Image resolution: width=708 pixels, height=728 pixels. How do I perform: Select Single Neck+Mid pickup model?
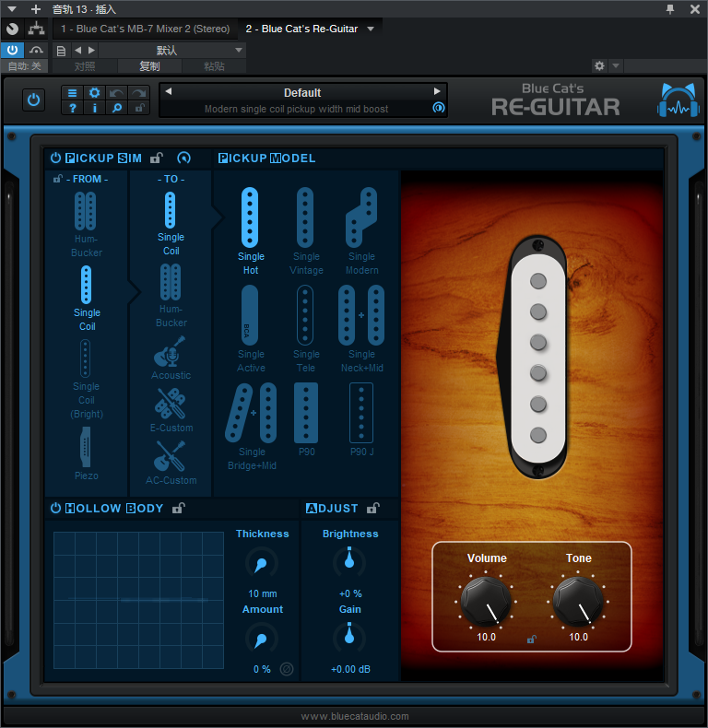click(361, 329)
